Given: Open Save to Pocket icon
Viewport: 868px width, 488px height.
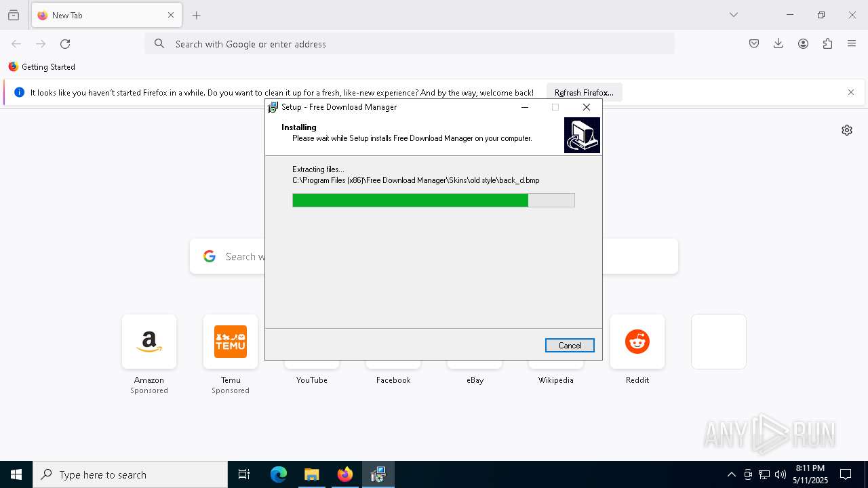Looking at the screenshot, I should (x=754, y=44).
